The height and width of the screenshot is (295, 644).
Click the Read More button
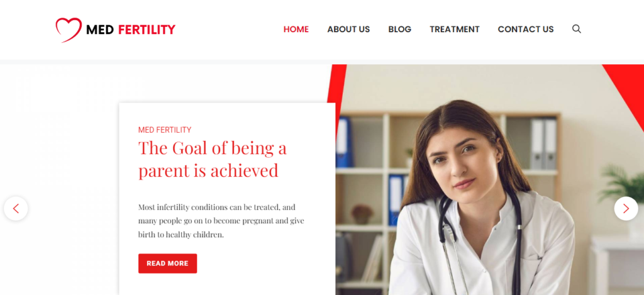(167, 264)
